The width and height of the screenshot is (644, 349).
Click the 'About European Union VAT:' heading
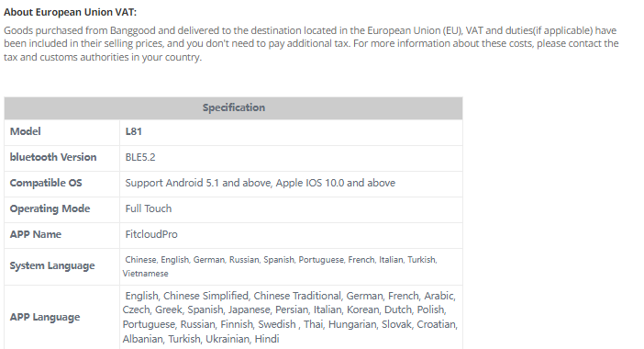point(71,12)
